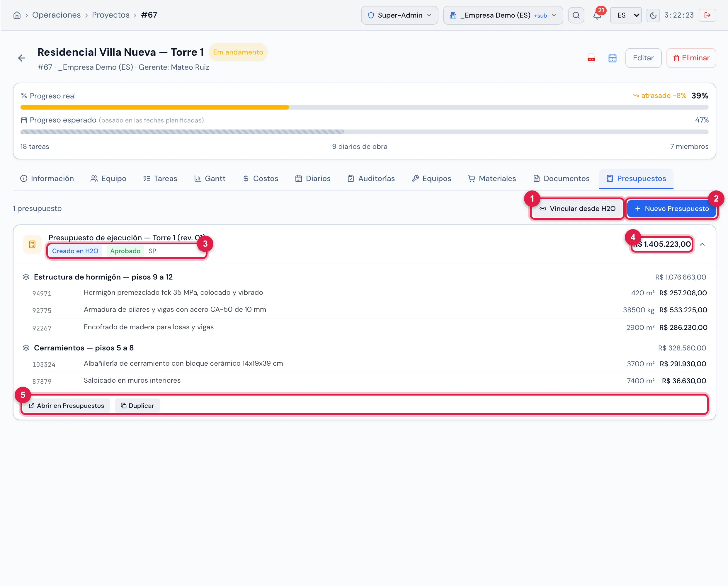Toggle dark mode moon icon
Screen dimensions: 728x586
[653, 15]
